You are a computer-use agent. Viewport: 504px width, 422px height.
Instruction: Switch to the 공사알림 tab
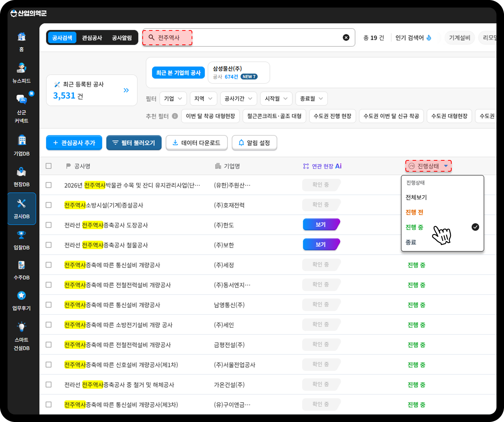click(122, 38)
